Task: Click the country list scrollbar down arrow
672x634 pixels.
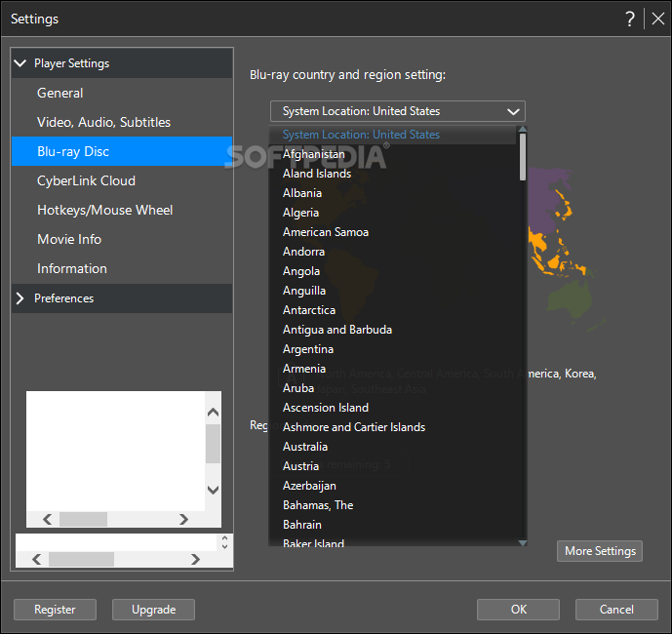Action: click(x=523, y=542)
